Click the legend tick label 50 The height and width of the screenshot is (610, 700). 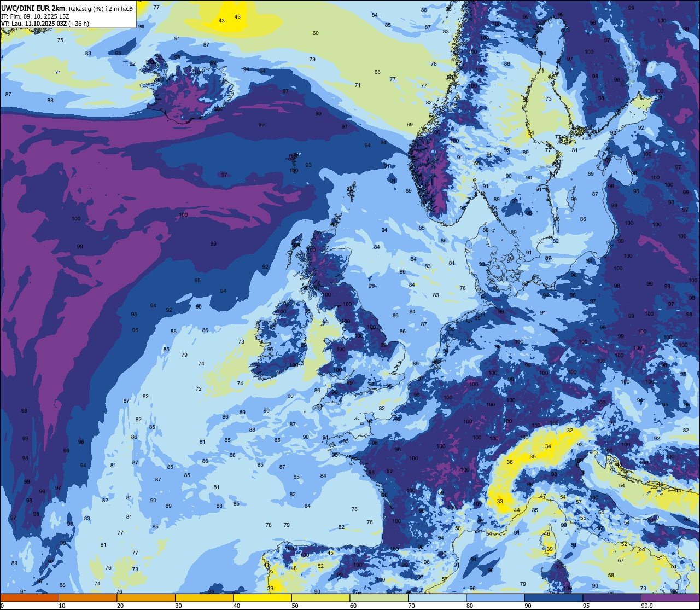[x=295, y=606]
